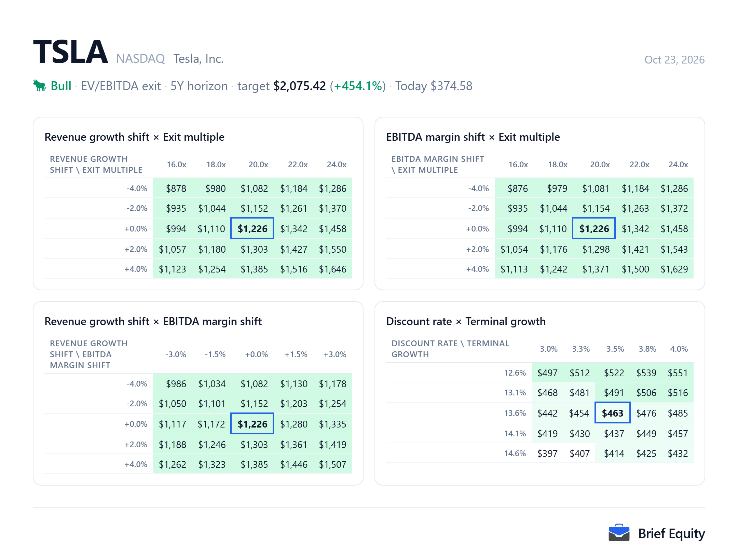Click the 4.0% terminal growth column header
738x560 pixels.
(x=679, y=349)
